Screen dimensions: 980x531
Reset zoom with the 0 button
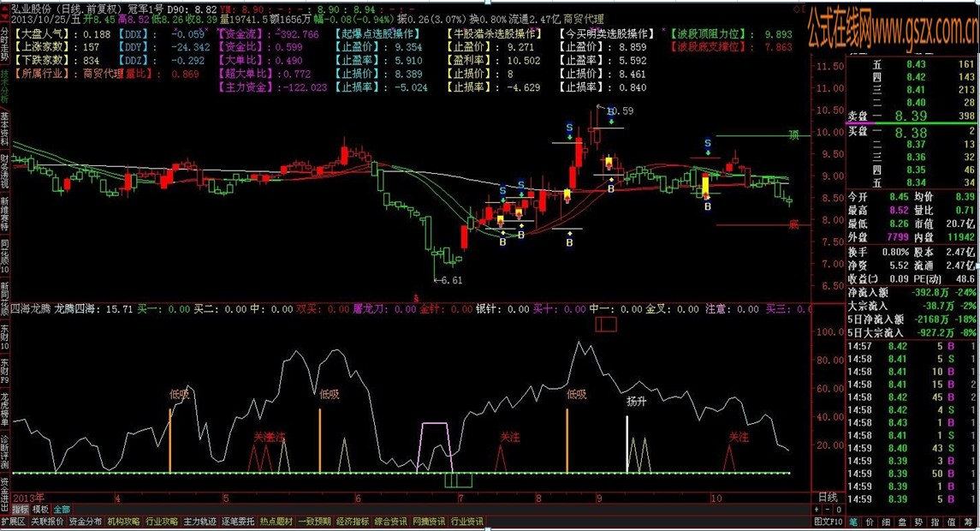point(840,510)
